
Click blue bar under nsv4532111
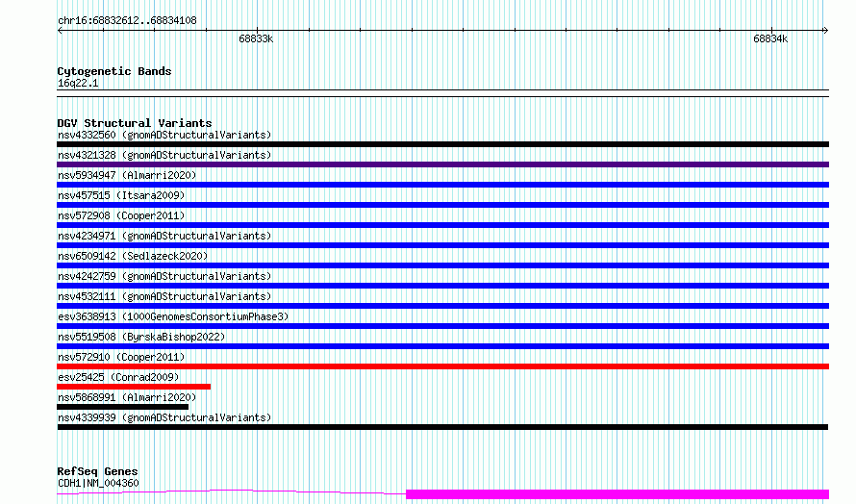pyautogui.click(x=442, y=306)
